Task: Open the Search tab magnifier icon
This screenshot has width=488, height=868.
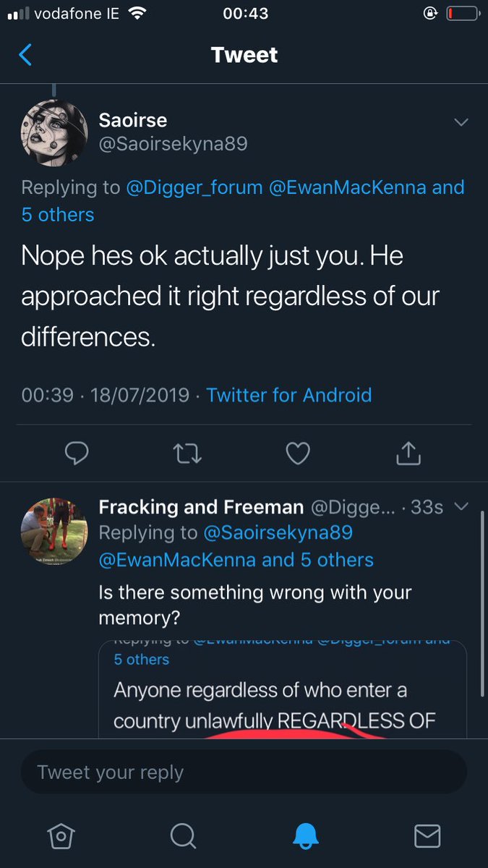Action: (x=183, y=836)
